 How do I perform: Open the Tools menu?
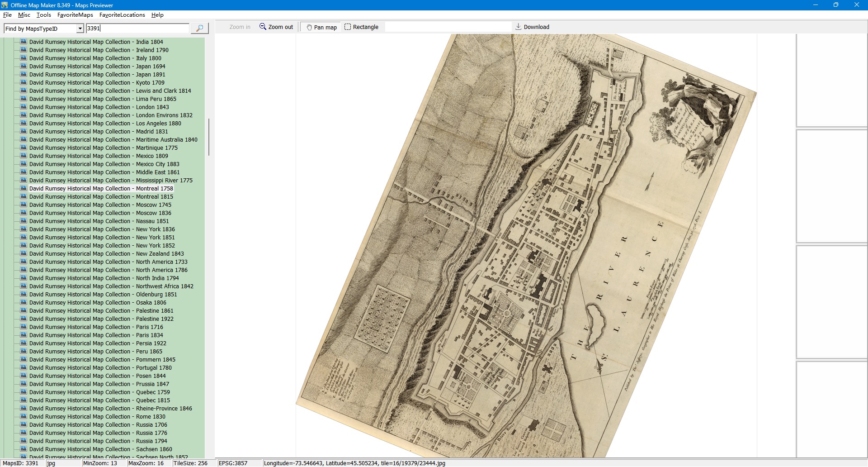coord(43,15)
